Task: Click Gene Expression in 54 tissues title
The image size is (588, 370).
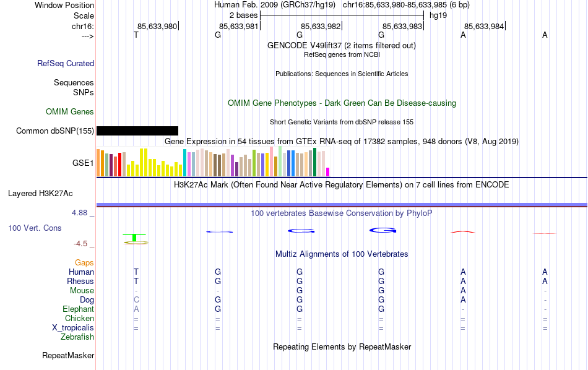Action: tap(342, 141)
